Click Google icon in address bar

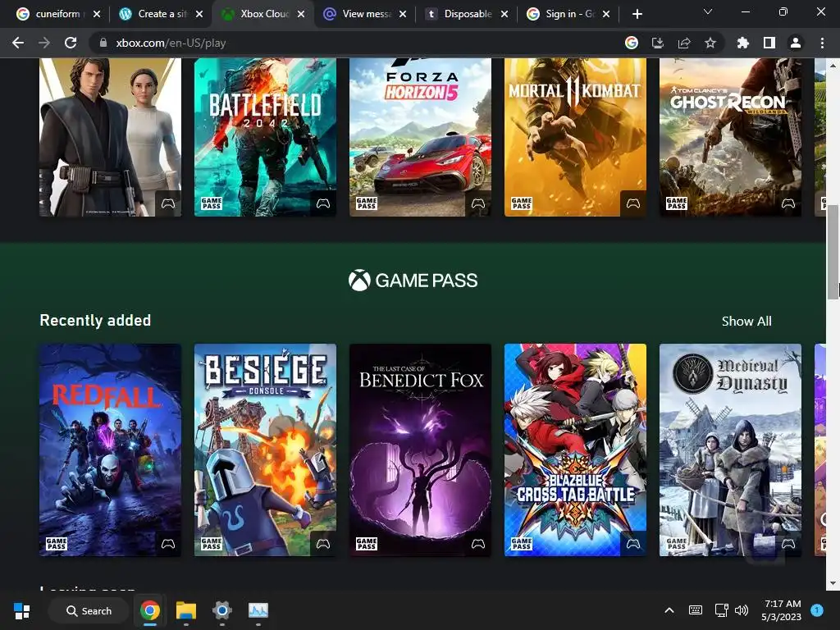632,43
